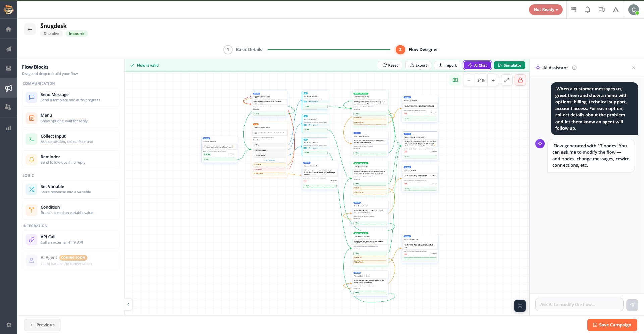Select the Condition flow block
This screenshot has width=644, height=334.
click(71, 210)
